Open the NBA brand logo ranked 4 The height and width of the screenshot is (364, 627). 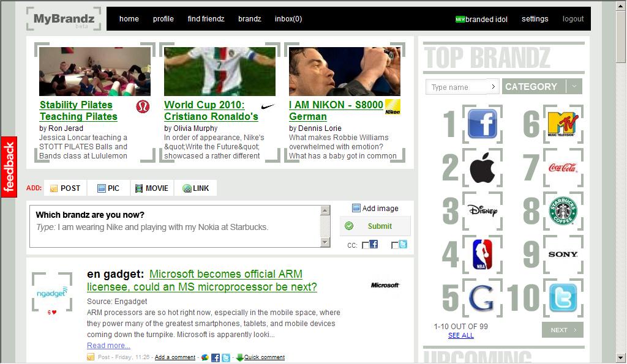(x=482, y=254)
